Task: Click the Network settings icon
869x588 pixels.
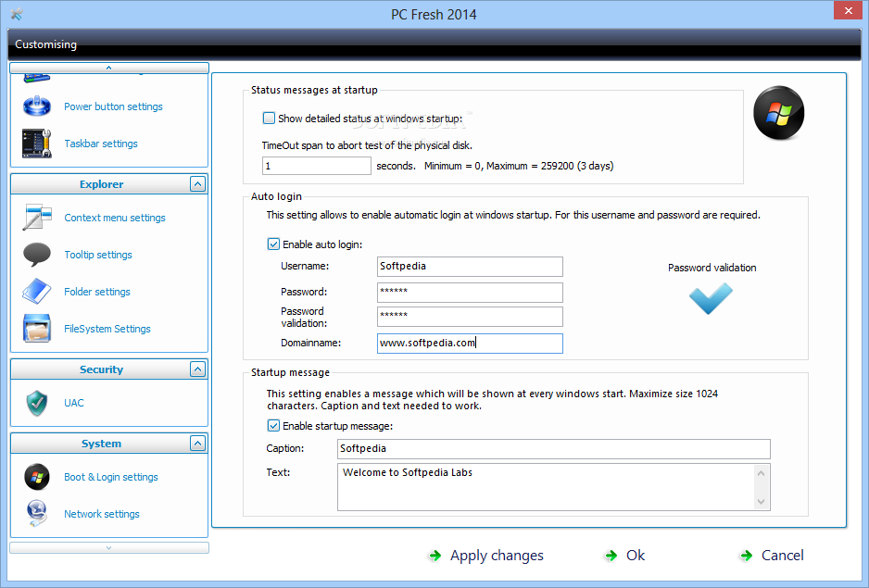Action: pos(37,513)
